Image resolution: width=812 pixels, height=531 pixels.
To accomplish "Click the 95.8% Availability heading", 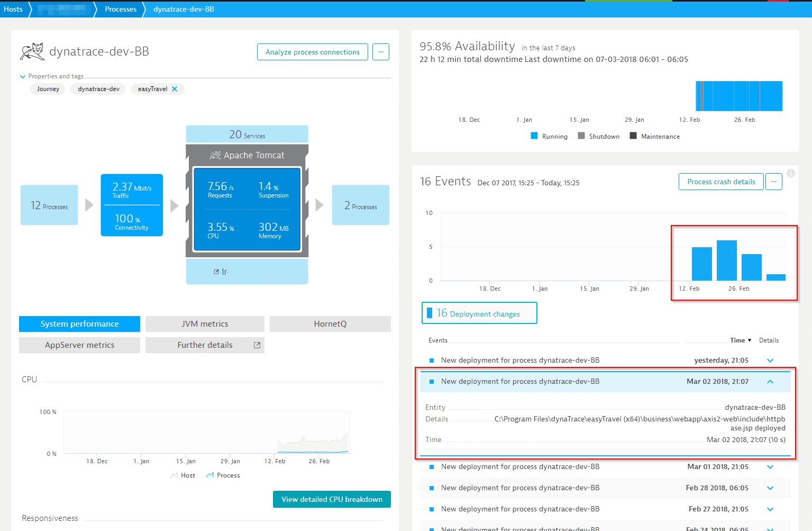I will 467,47.
